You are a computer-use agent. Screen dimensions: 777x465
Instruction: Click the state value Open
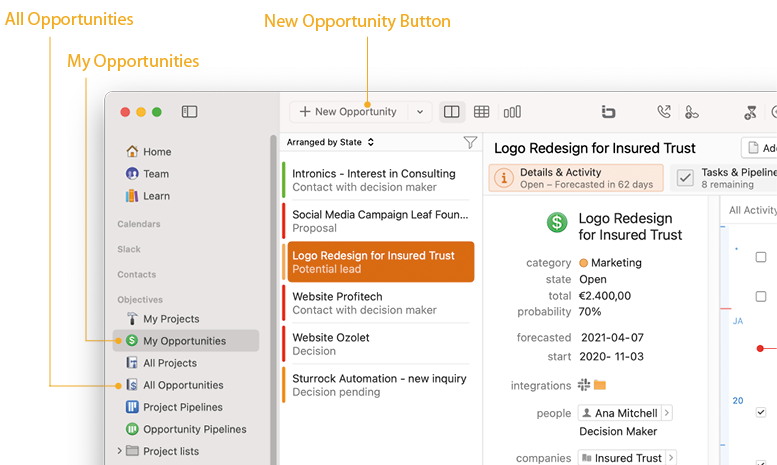[x=593, y=280]
